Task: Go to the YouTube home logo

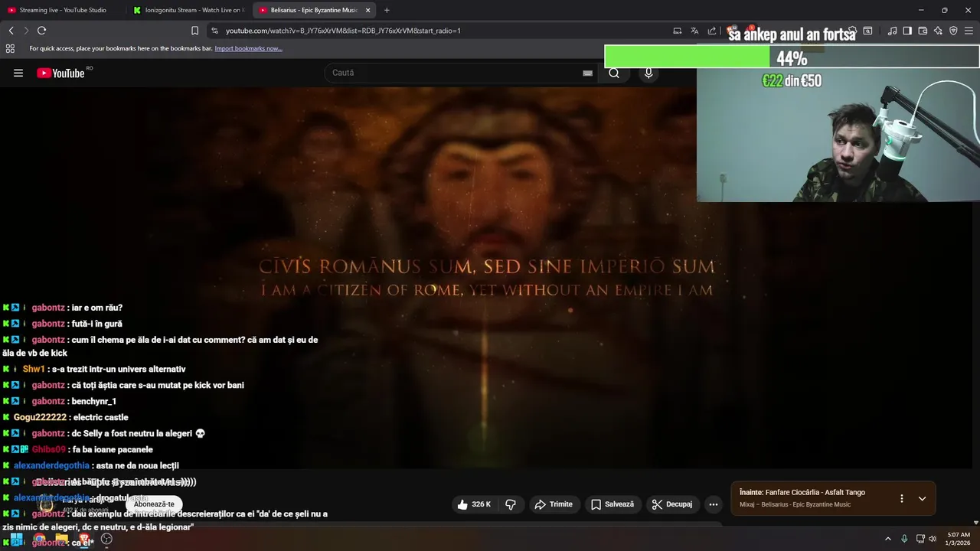Action: coord(60,73)
